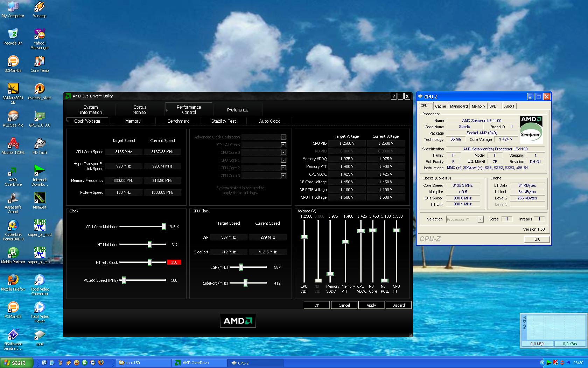Screen dimensions: 588x368
Task: Expand the CPU Core 0 dropdown
Action: [283, 152]
